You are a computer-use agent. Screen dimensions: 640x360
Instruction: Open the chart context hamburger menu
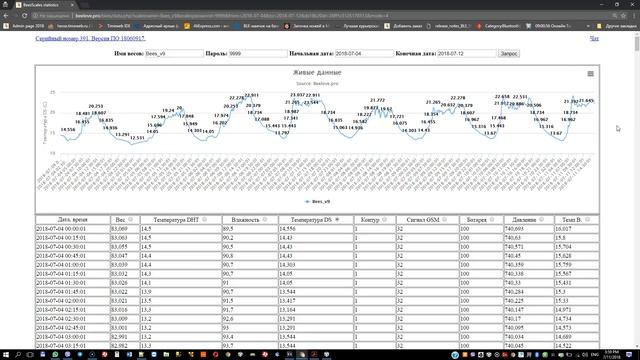(x=590, y=74)
